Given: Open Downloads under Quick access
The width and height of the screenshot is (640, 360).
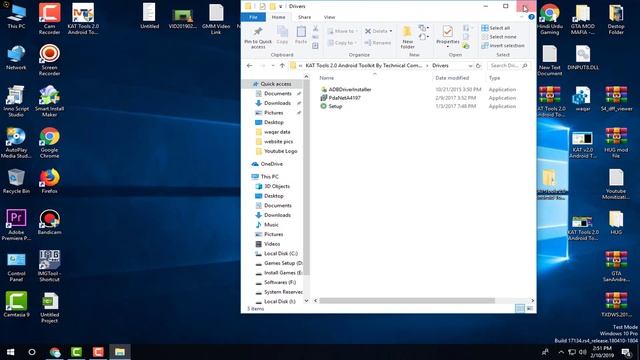Looking at the screenshot, I should [x=277, y=103].
